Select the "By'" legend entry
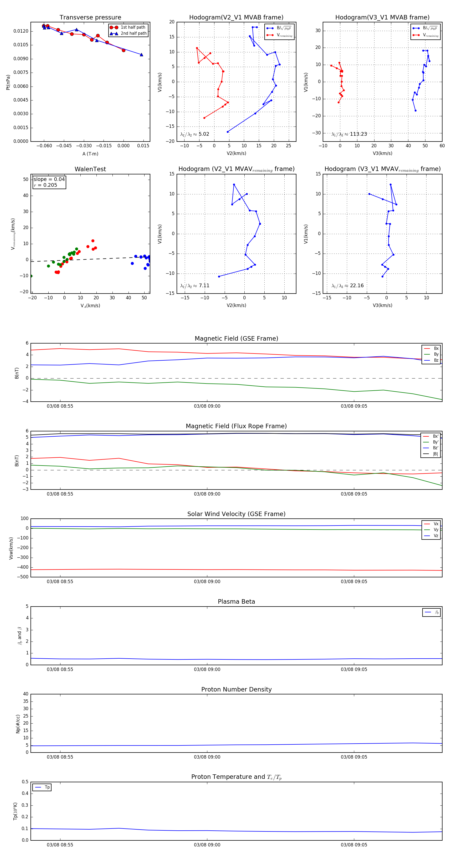This screenshot has width=473, height=868. coord(431,442)
